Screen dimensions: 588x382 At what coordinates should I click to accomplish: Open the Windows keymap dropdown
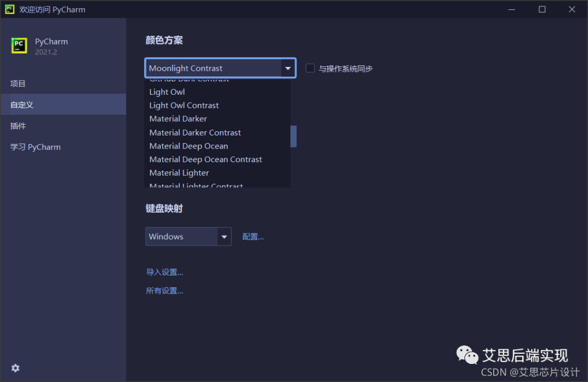[224, 237]
